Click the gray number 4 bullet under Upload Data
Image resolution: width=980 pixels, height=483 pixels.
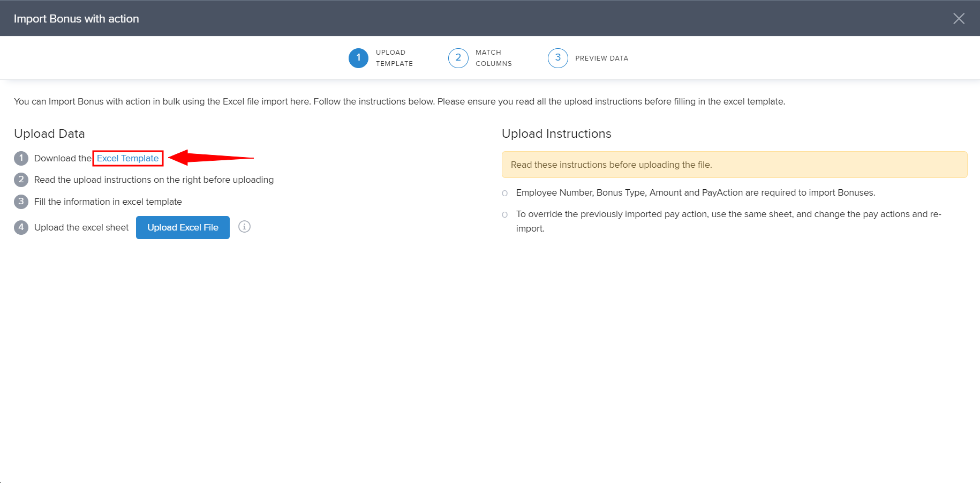[x=21, y=227]
